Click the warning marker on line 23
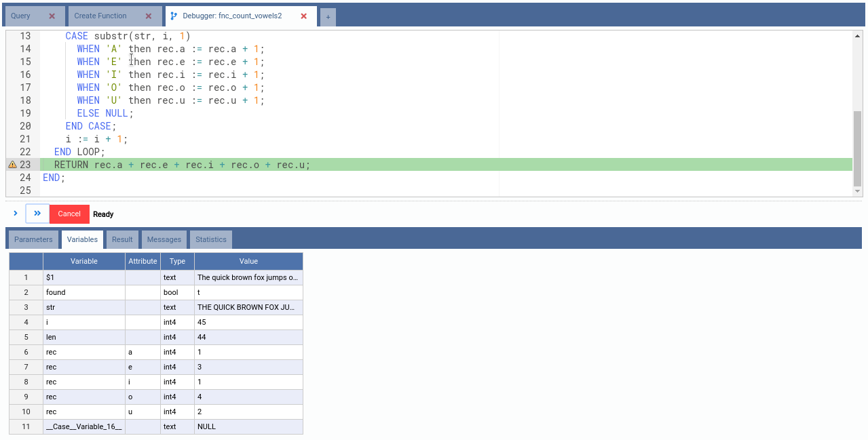 pos(12,165)
